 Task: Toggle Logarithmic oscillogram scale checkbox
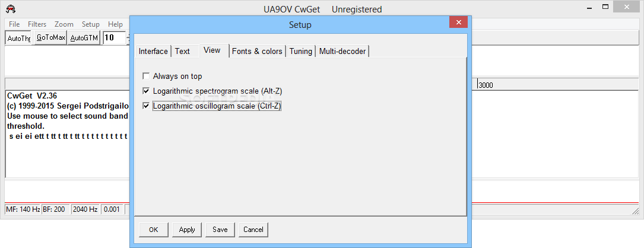(x=146, y=106)
